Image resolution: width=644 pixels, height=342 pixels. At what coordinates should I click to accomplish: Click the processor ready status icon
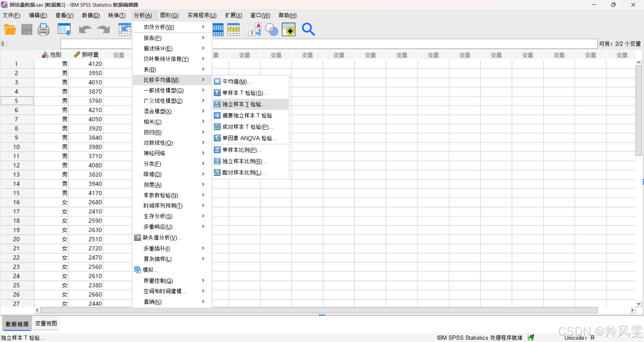pyautogui.click(x=531, y=337)
